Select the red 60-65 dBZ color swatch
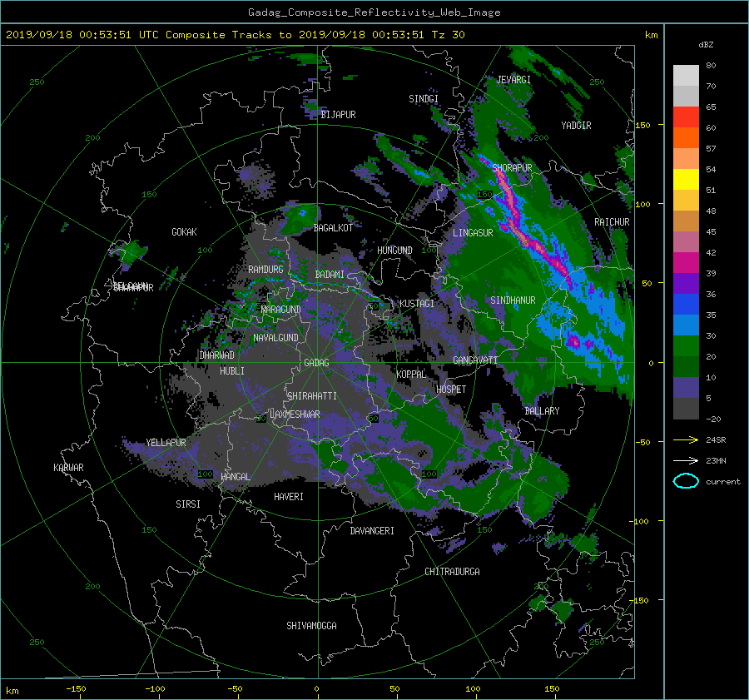 (x=686, y=117)
